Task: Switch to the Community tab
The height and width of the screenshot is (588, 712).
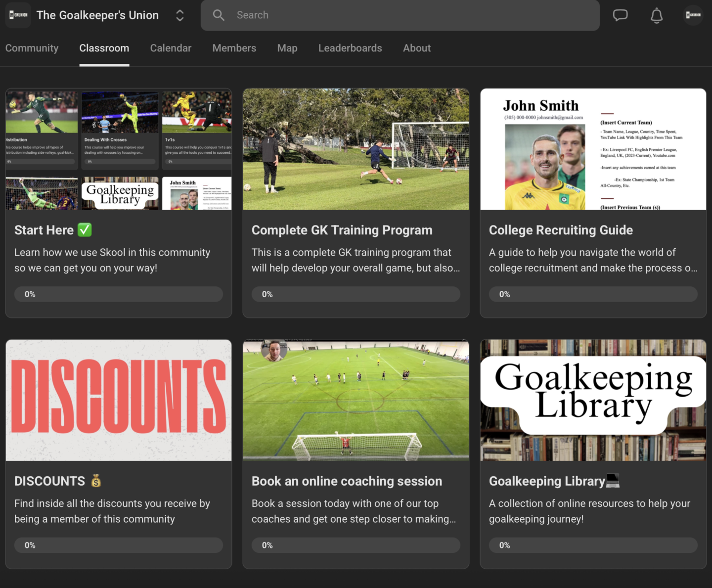Action: (x=32, y=48)
